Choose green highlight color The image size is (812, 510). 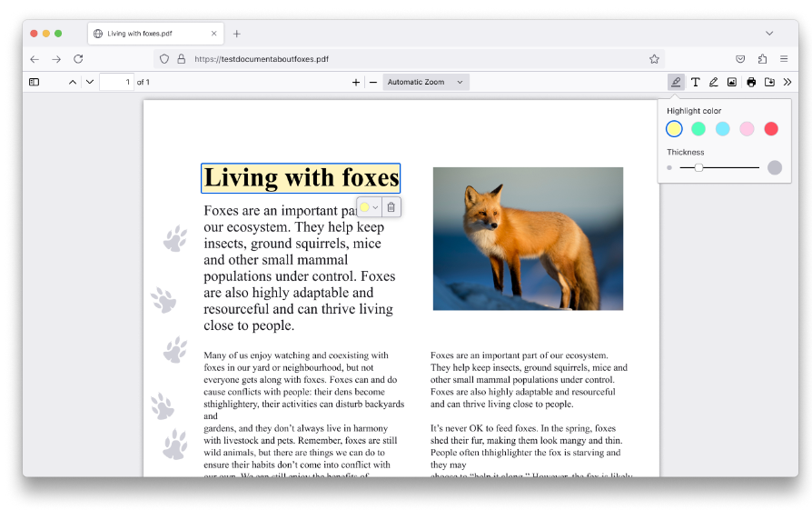pos(698,128)
